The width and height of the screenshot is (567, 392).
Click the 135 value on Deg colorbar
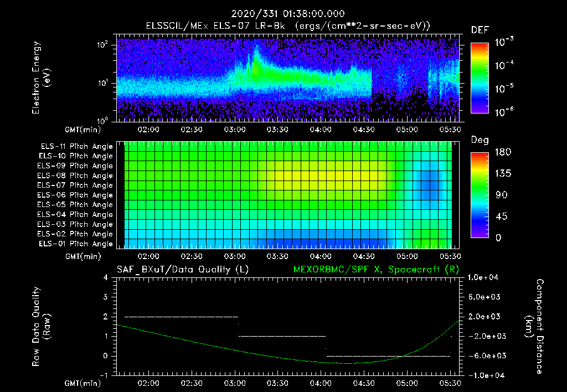503,174
